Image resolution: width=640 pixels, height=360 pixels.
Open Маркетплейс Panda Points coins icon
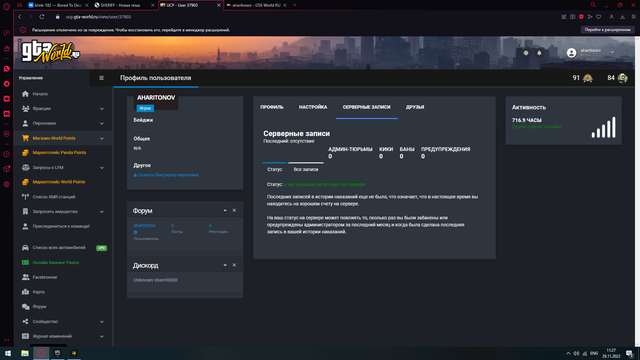[x=25, y=153]
